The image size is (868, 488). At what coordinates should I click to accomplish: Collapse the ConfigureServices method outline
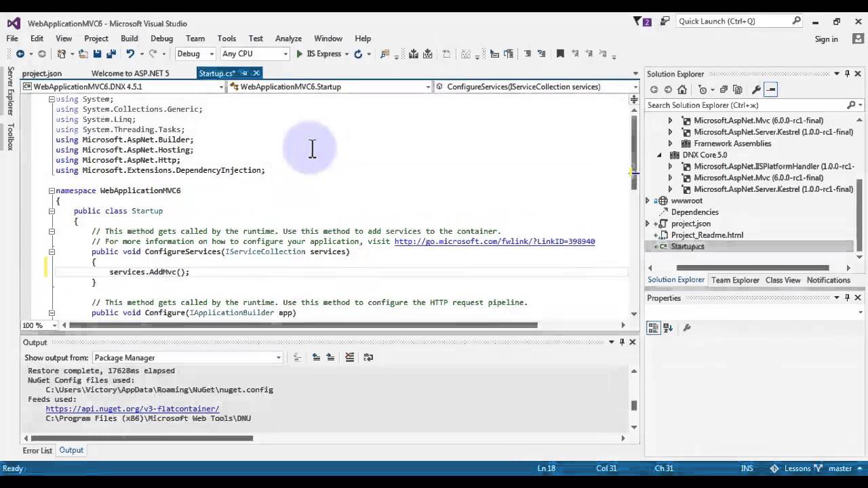click(x=52, y=251)
